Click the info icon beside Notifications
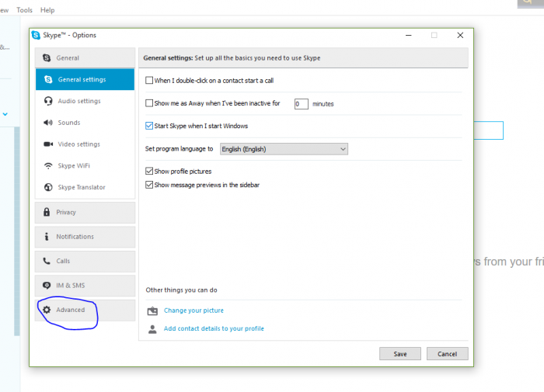The height and width of the screenshot is (392, 544). tap(47, 237)
